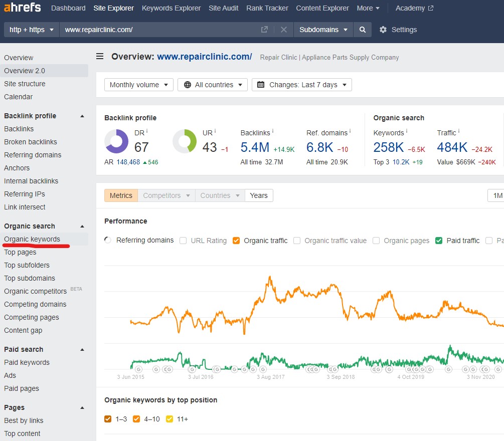Open Top pages in sidebar

tap(20, 252)
